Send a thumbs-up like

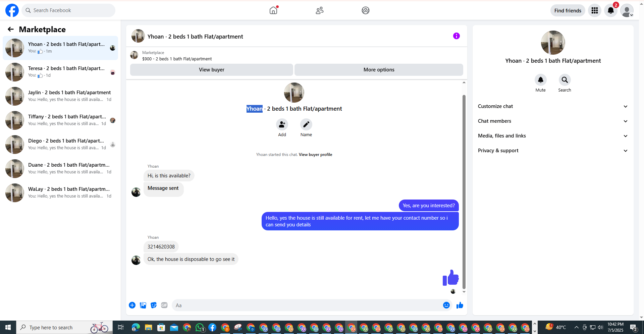[x=460, y=305]
